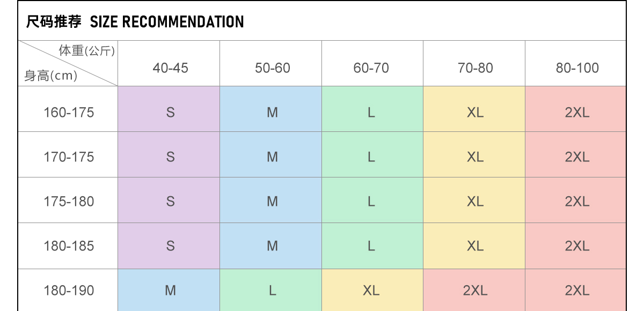Click the weight/height diagonal header cell

click(68, 64)
